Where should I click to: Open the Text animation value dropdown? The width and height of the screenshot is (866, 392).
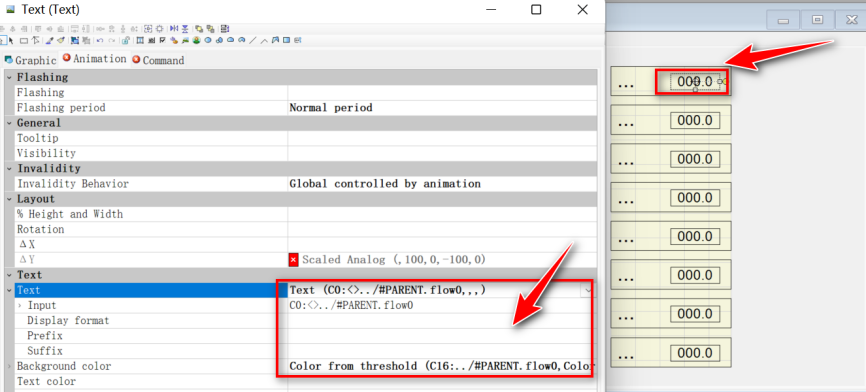588,290
